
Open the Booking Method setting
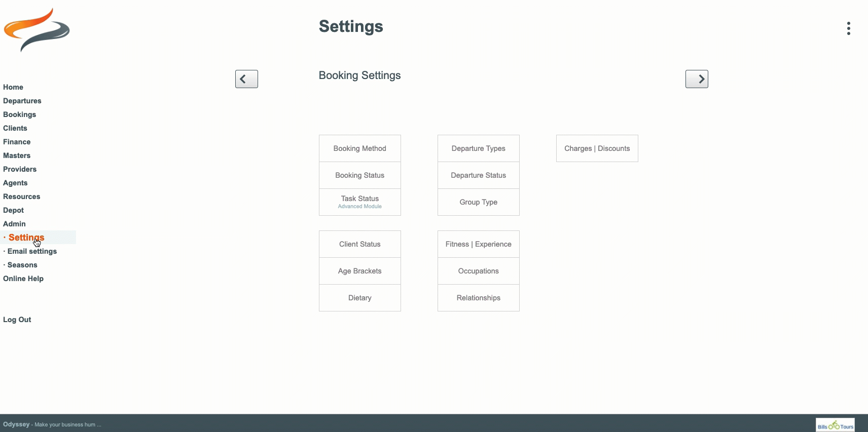point(360,148)
